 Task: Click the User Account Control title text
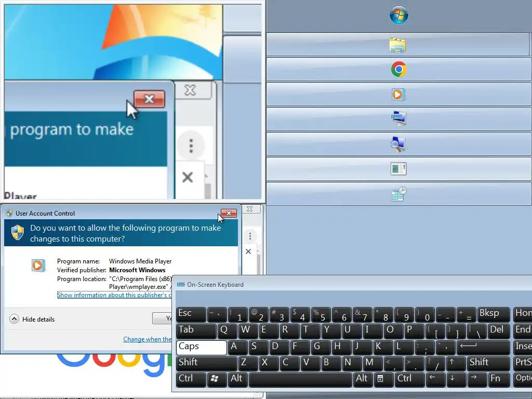tap(45, 214)
